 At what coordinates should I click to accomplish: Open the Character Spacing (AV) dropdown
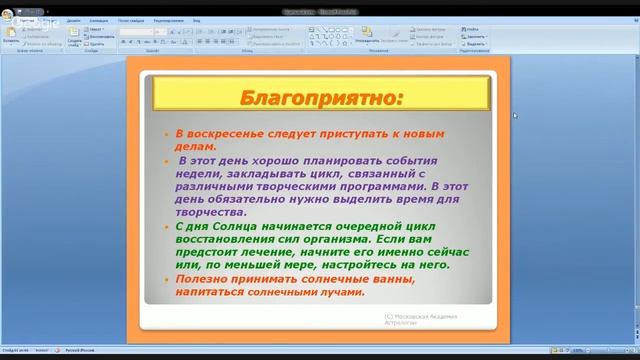(x=163, y=42)
